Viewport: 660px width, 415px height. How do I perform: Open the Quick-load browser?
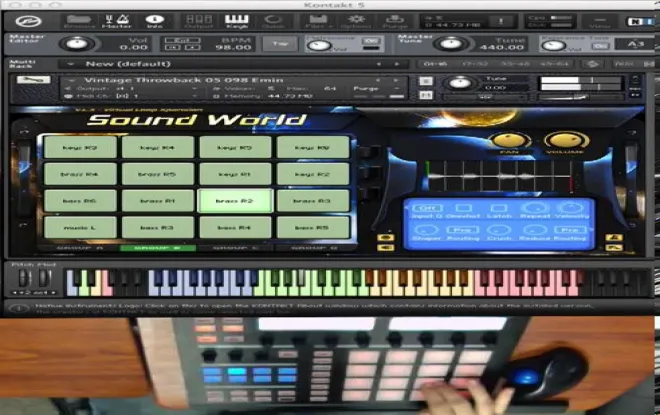pos(273,21)
